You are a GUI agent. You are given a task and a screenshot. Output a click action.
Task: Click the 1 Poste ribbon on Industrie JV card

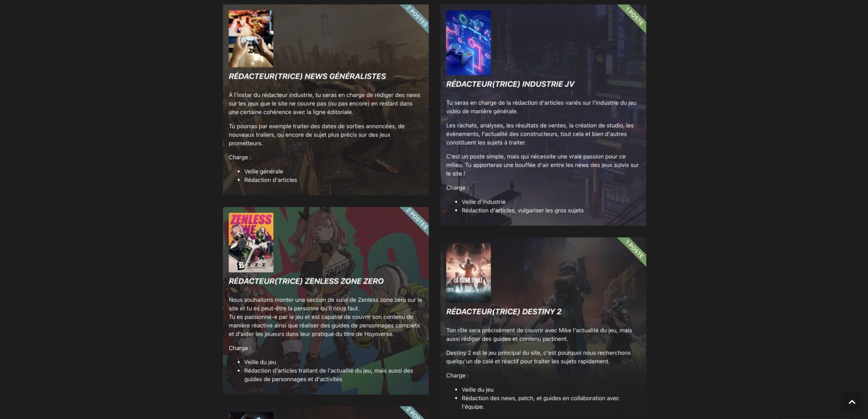click(635, 16)
